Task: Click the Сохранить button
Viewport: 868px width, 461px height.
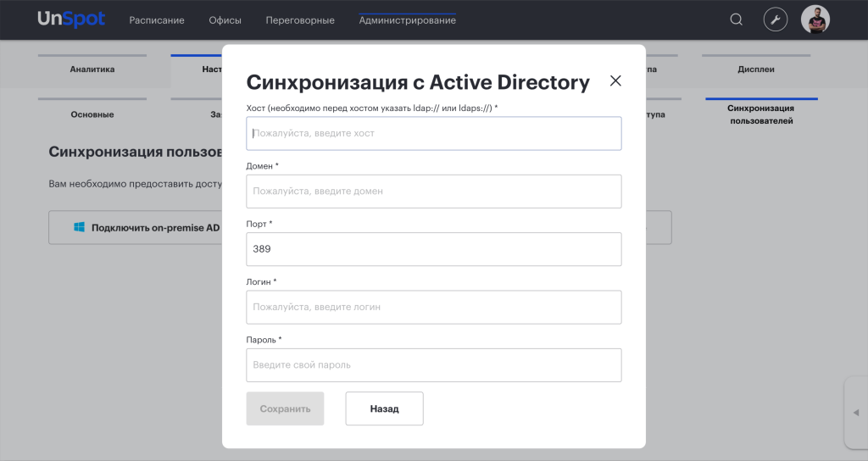Action: [x=285, y=408]
